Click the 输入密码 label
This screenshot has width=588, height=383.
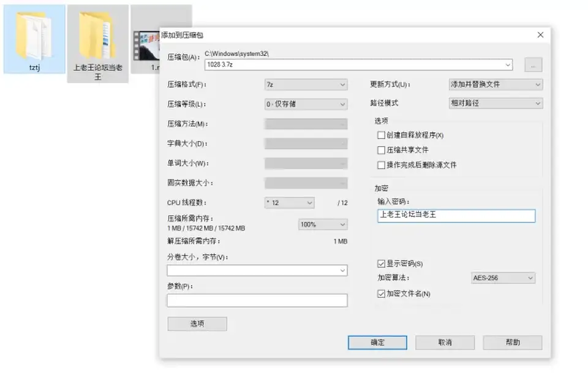pyautogui.click(x=393, y=202)
